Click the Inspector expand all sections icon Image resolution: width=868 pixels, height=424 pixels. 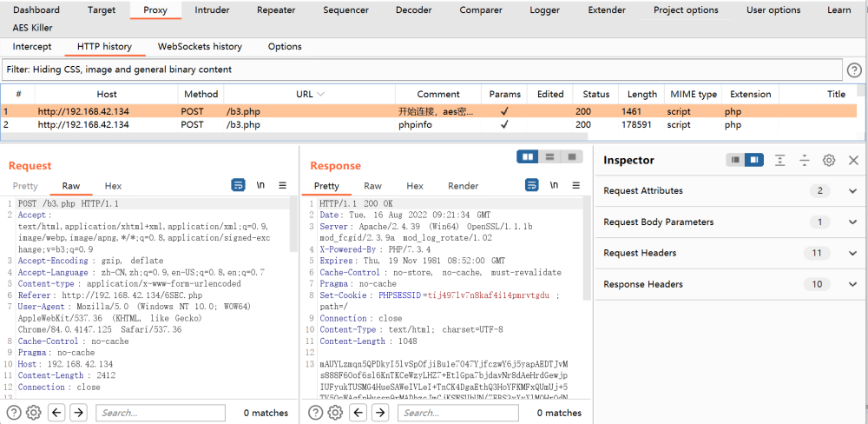(780, 160)
